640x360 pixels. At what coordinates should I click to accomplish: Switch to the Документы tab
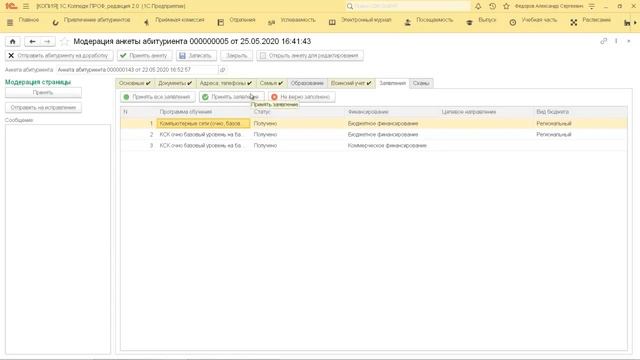(175, 83)
